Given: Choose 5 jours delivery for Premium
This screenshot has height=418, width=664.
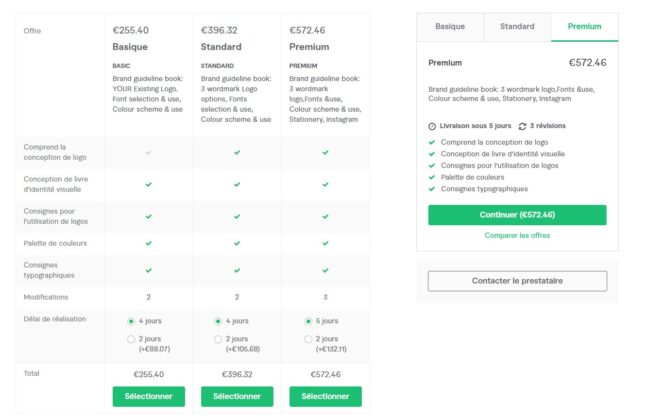Looking at the screenshot, I should (x=307, y=321).
